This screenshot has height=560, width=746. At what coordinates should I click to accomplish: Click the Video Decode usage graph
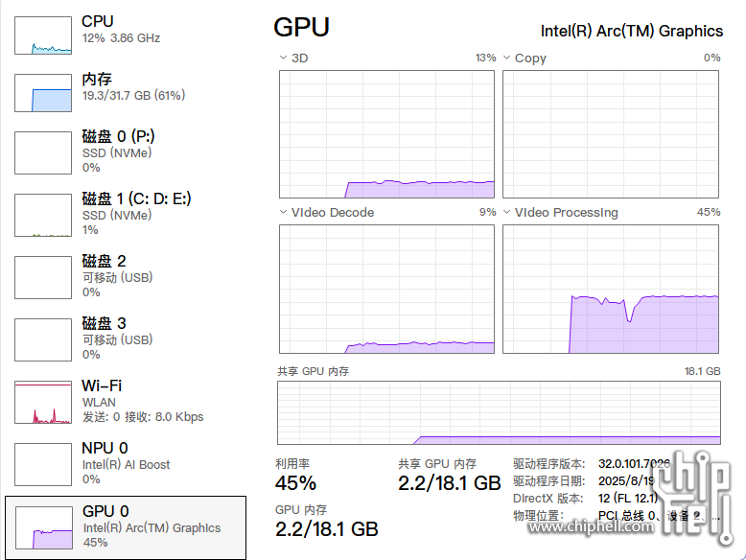[x=386, y=289]
